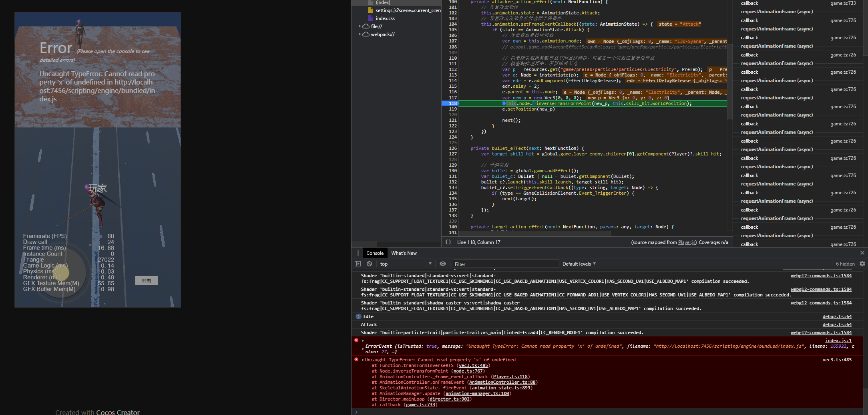Expand the webpack:// source tree node
The width and height of the screenshot is (868, 415).
[360, 34]
